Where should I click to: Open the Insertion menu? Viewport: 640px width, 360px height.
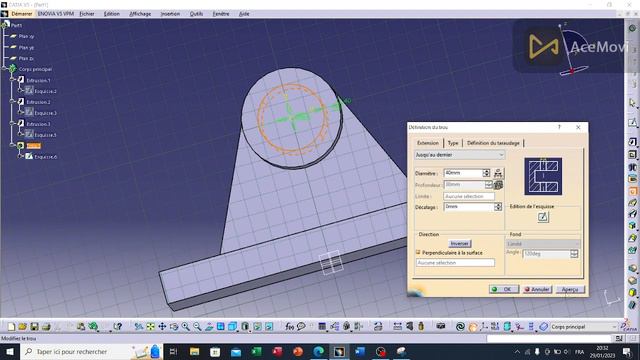click(170, 14)
